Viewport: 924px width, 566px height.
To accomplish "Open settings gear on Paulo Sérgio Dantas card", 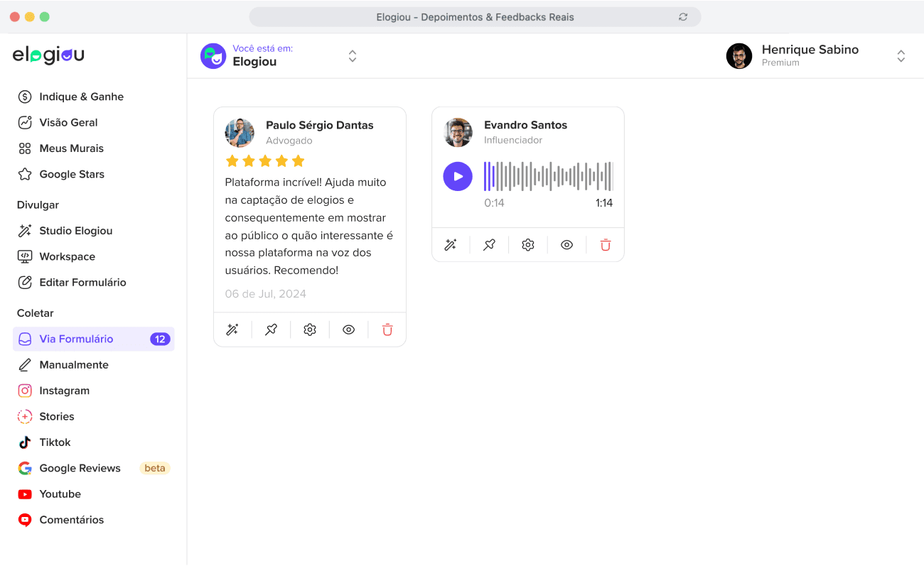I will [x=310, y=330].
